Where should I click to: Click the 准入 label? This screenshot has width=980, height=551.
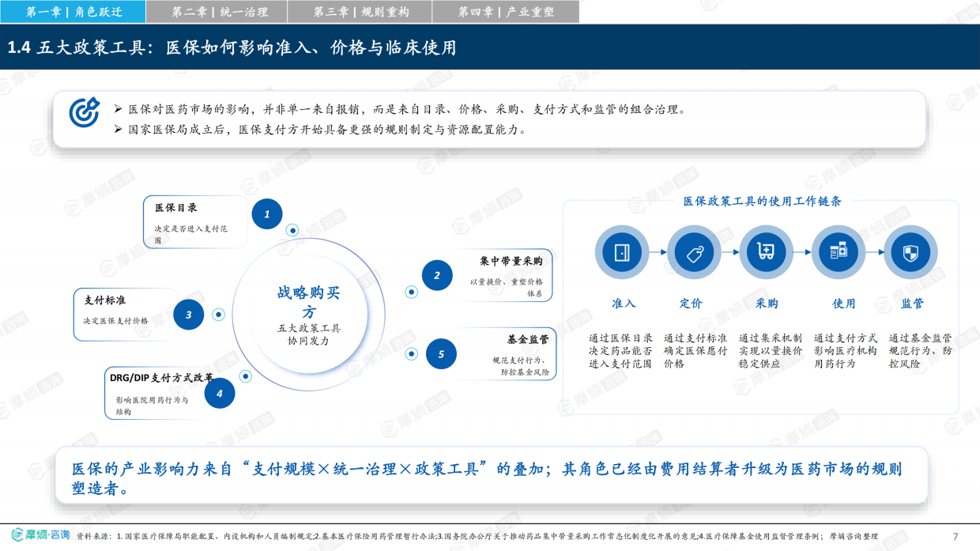624,304
